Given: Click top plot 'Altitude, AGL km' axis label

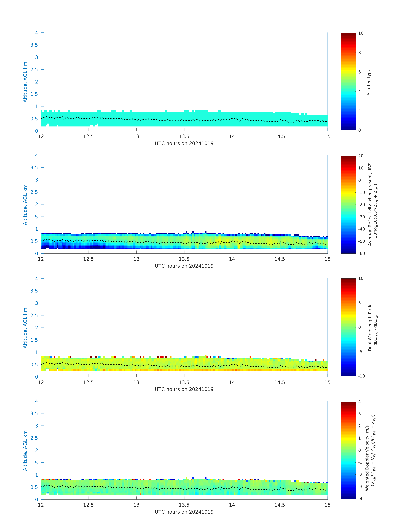Looking at the screenshot, I should [25, 82].
